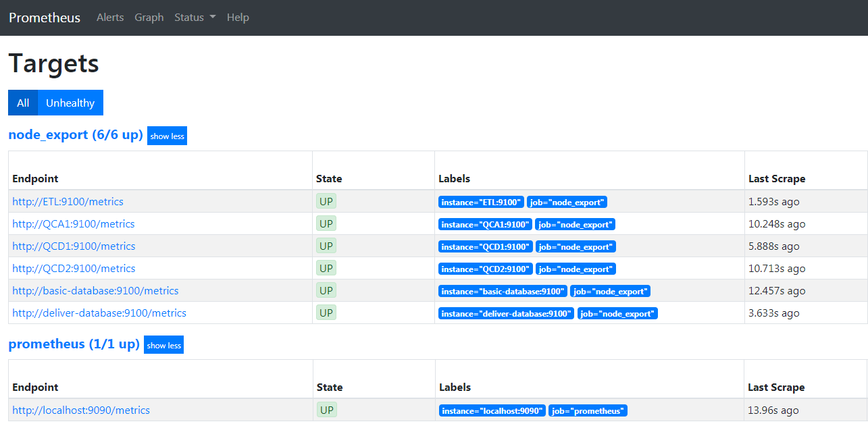Click the 3.633s ago last scrape value
Viewport: 868px width, 428px height.
(x=774, y=313)
